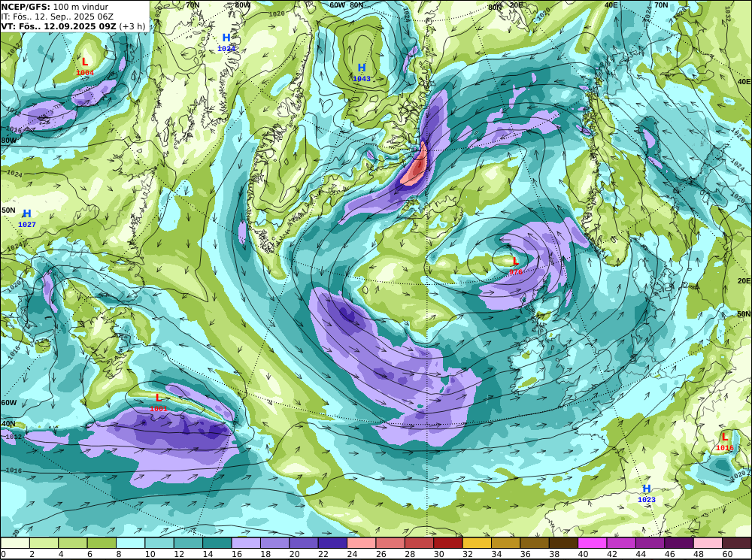752x560 pixels.
Task: Pick the 16–18 light lavender legend swatch
Action: click(x=246, y=543)
